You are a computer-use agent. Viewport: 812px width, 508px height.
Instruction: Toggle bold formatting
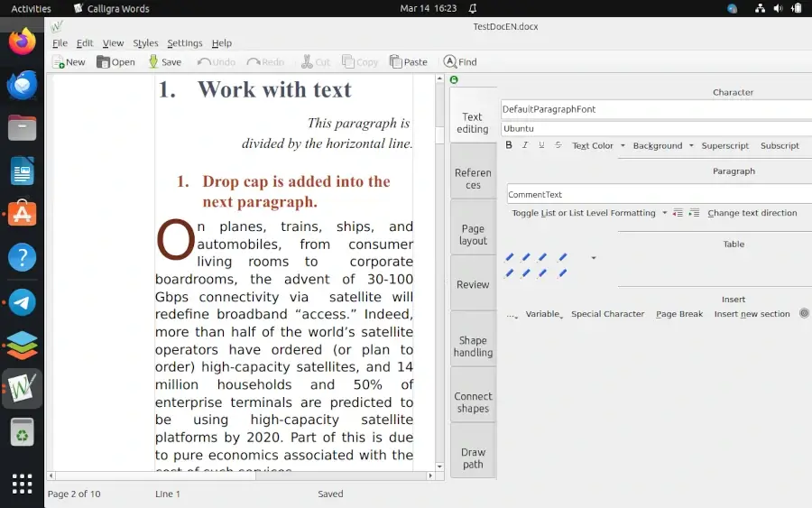coord(509,145)
